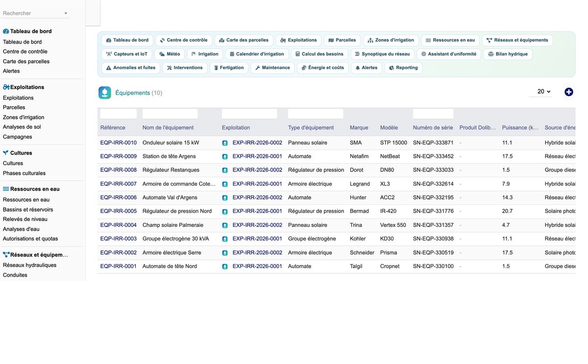Click the sidebar Tableau de bord gauge icon
The image size is (588, 364).
pos(6,31)
